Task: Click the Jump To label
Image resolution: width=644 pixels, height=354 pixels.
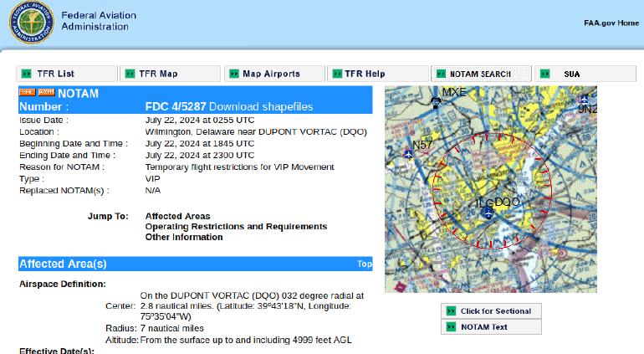Action: tap(108, 216)
